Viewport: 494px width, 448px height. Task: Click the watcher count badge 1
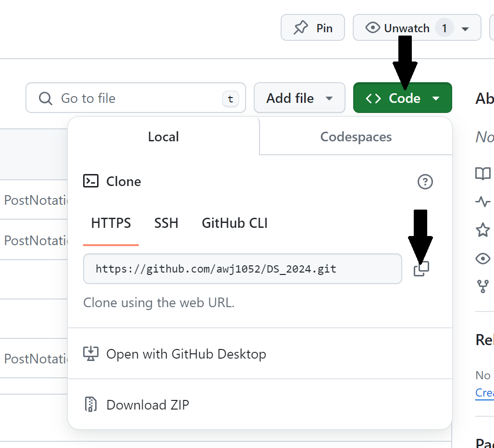click(444, 28)
